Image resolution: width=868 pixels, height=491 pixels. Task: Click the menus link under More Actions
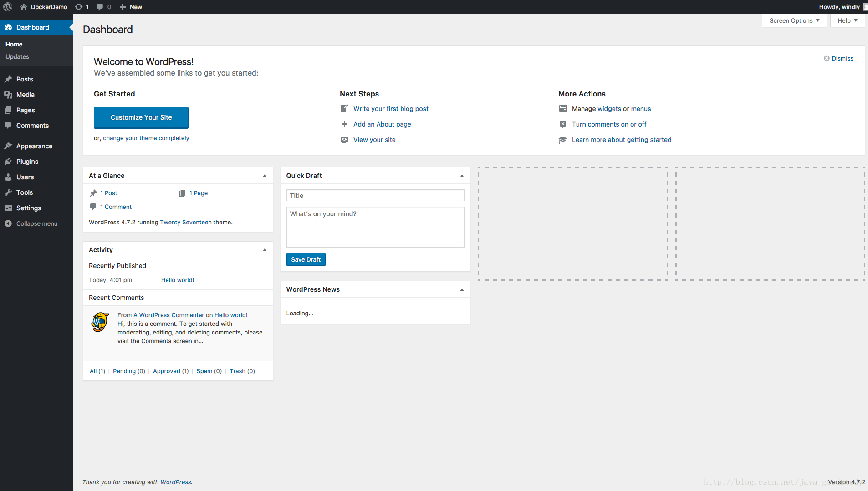pyautogui.click(x=641, y=109)
